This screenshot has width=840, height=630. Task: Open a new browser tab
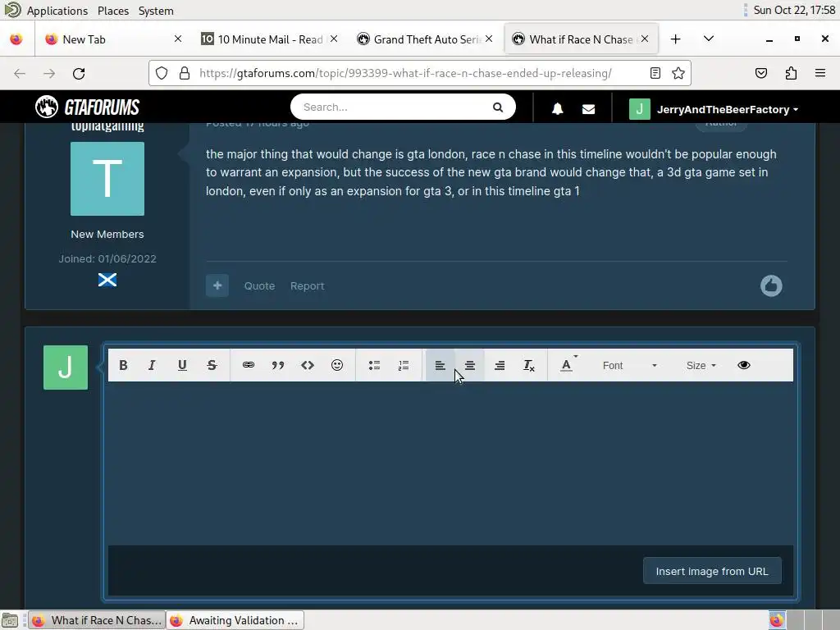[x=676, y=39]
